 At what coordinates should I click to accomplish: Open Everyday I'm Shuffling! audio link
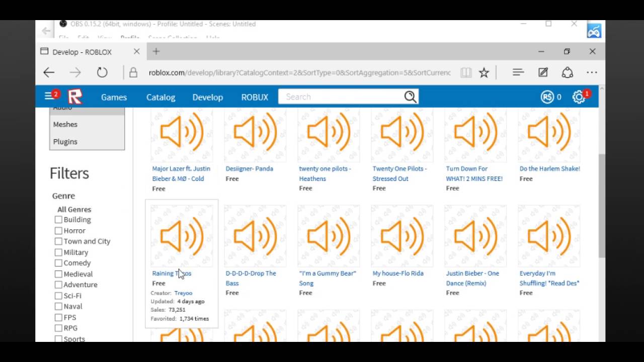(x=549, y=278)
